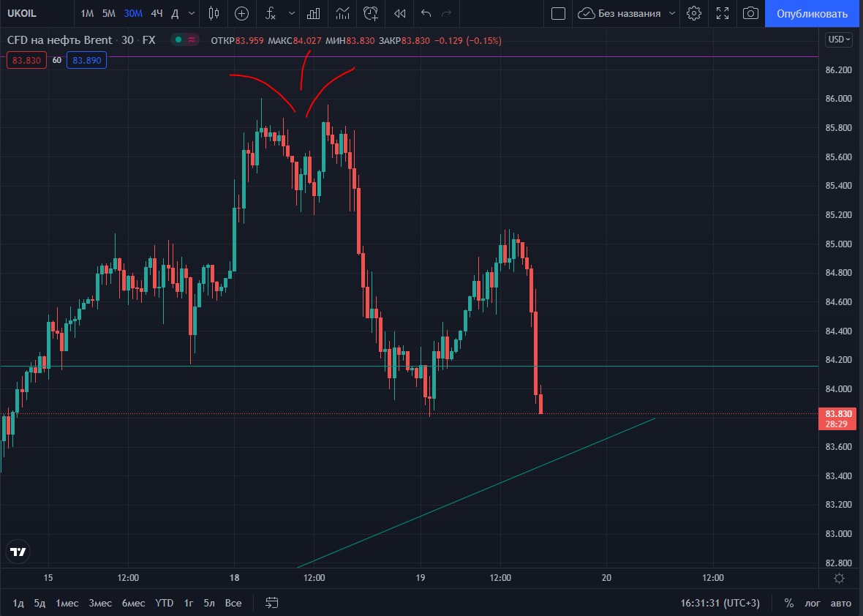Enter fullscreen mode
Viewport: 863px width, 616px height.
(x=723, y=13)
